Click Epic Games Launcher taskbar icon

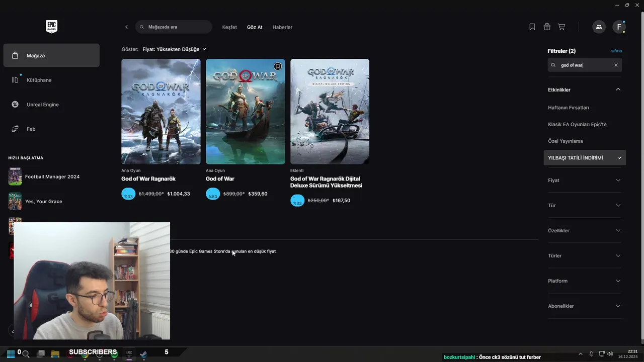tap(129, 354)
